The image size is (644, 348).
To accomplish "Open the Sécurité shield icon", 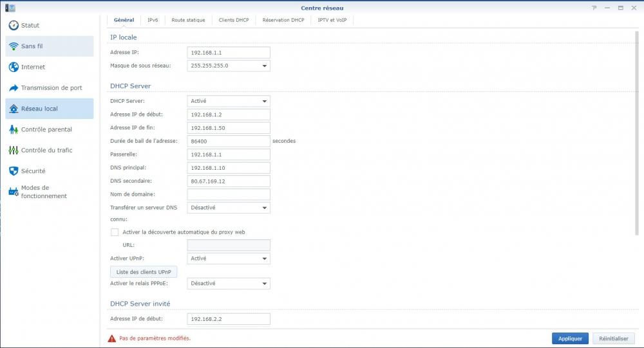I will pyautogui.click(x=14, y=171).
